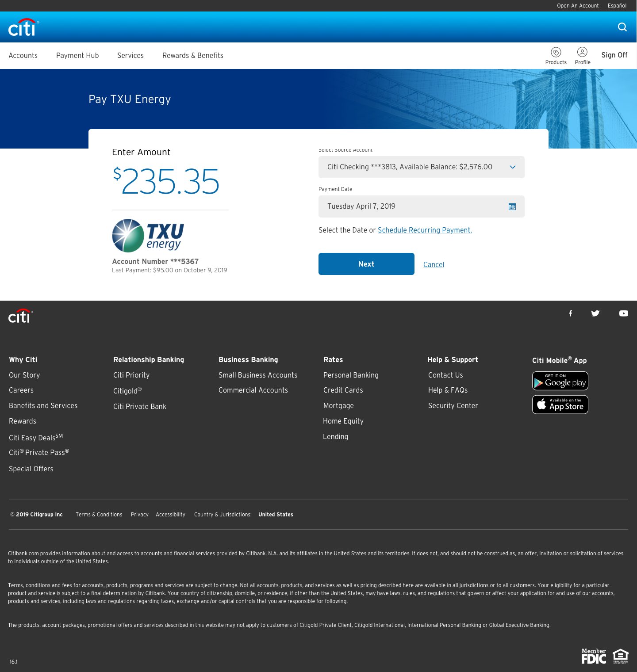Viewport: 637px width, 672px height.
Task: Open Special Offers link
Action: coord(31,469)
